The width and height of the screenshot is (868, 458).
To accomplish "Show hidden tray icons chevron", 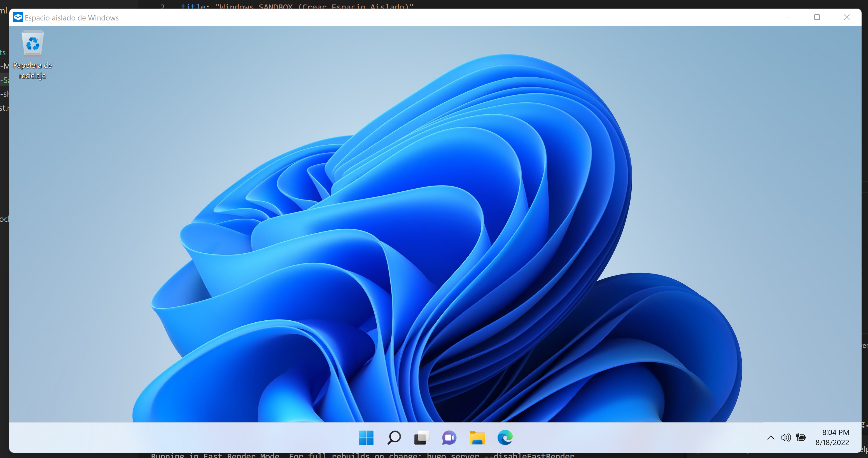I will point(771,438).
